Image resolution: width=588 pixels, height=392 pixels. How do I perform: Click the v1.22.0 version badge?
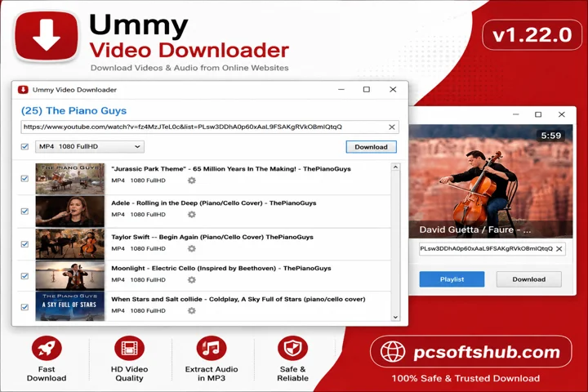pyautogui.click(x=532, y=35)
